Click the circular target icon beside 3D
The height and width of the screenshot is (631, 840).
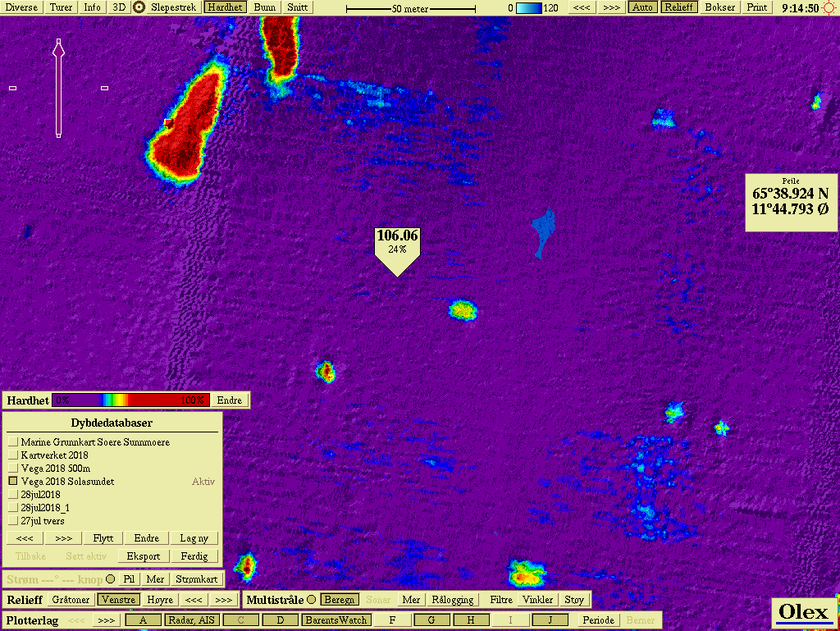pos(139,7)
